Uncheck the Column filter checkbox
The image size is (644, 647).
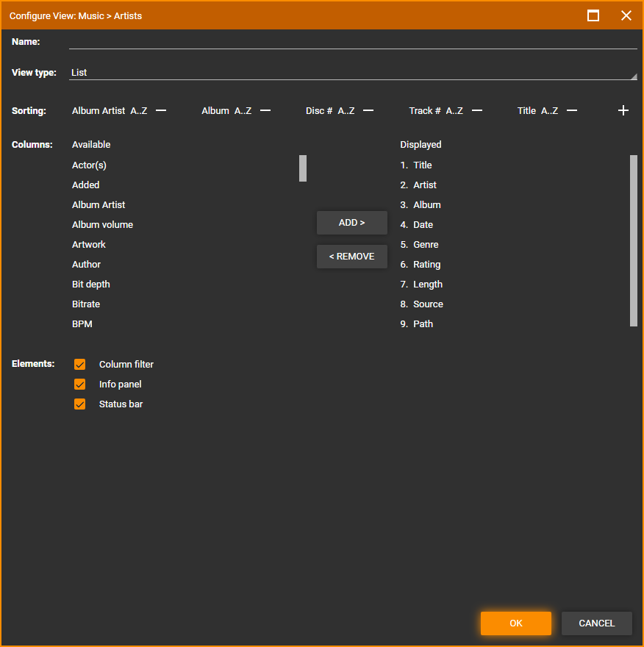click(x=80, y=365)
